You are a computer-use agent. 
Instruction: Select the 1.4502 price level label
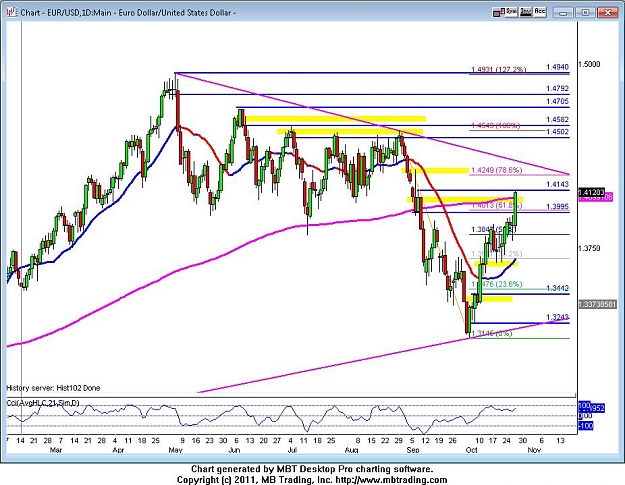[x=557, y=132]
